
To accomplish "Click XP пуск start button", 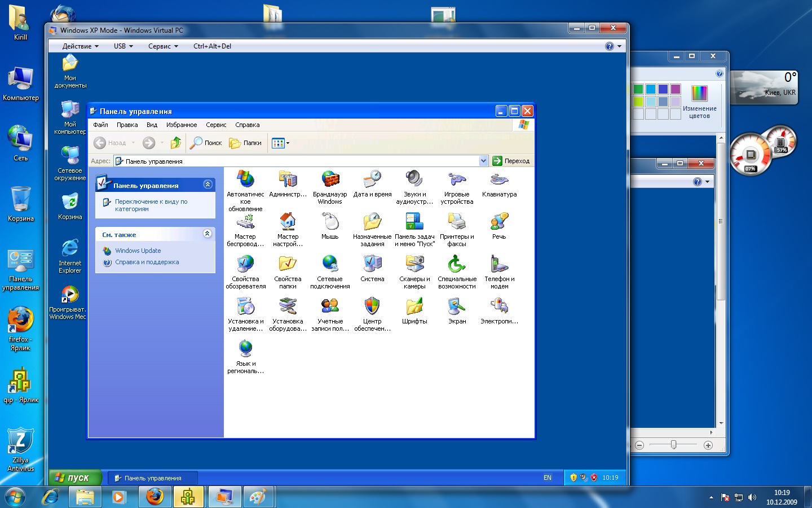I will point(75,478).
